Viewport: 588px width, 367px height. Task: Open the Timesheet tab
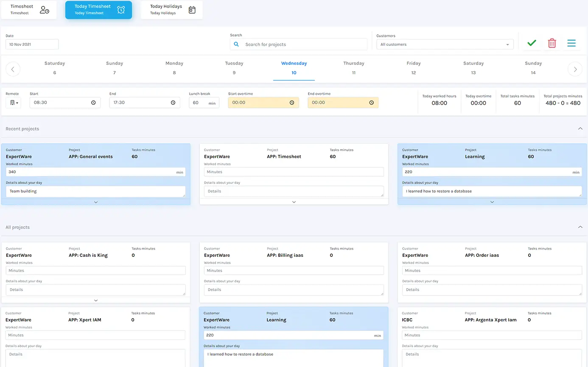pos(29,10)
